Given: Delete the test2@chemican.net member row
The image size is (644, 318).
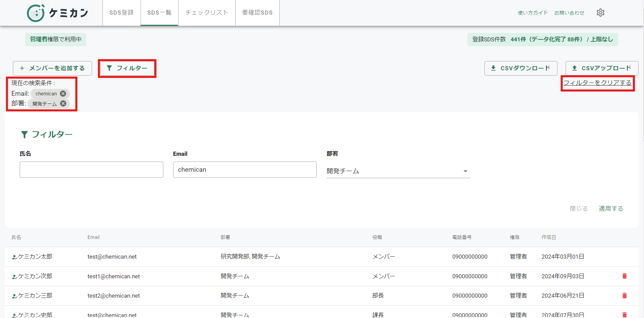Looking at the screenshot, I should point(624,296).
